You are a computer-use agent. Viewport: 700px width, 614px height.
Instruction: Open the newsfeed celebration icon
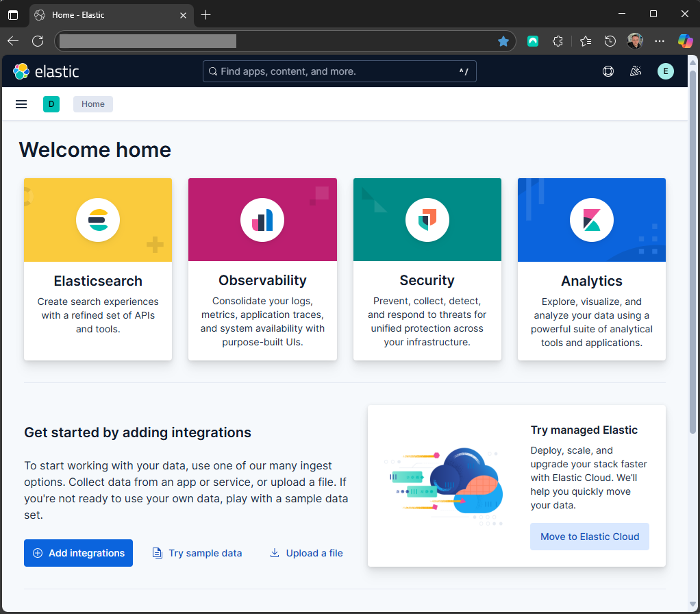[x=636, y=71]
